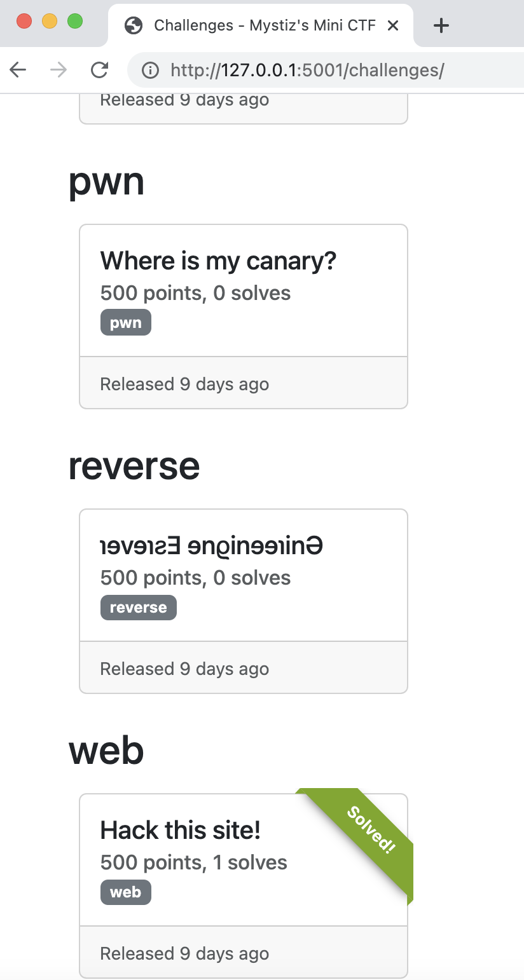The width and height of the screenshot is (524, 980).
Task: Click the reverse category heading
Action: [x=134, y=466]
